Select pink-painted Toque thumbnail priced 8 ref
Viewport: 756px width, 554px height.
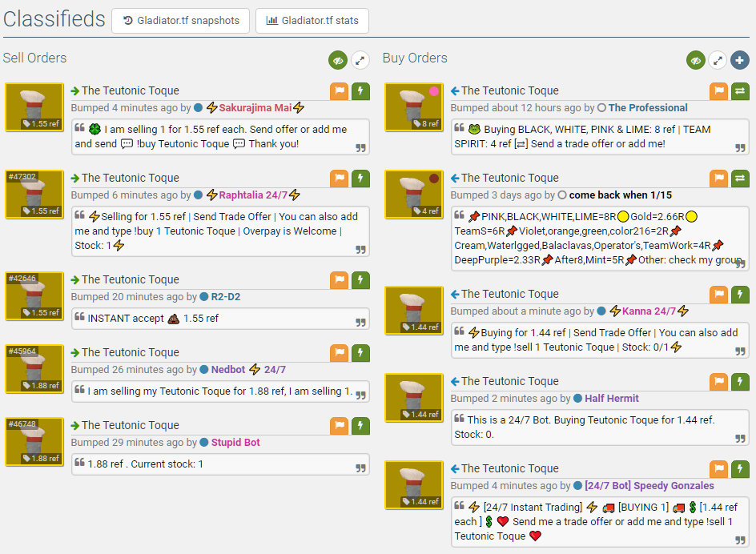[414, 107]
